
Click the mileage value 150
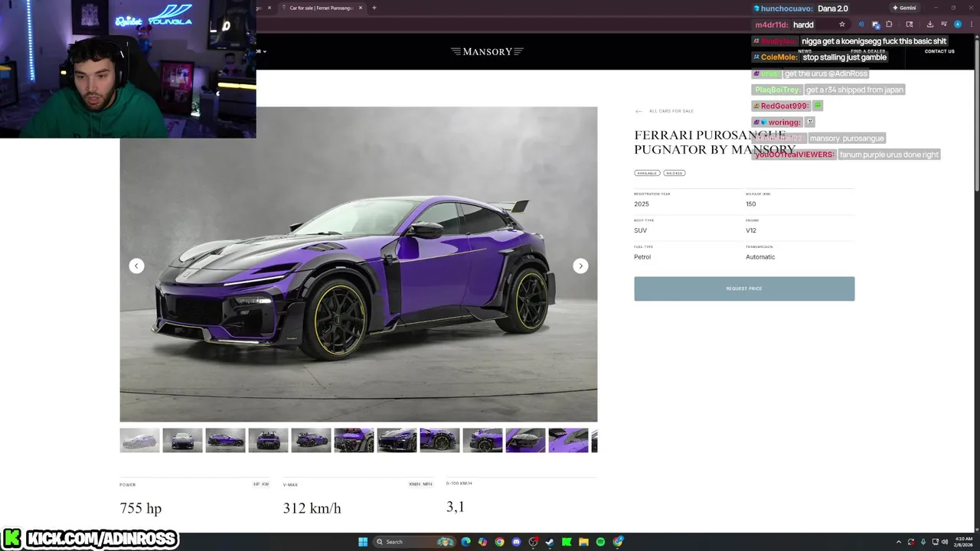(x=751, y=204)
